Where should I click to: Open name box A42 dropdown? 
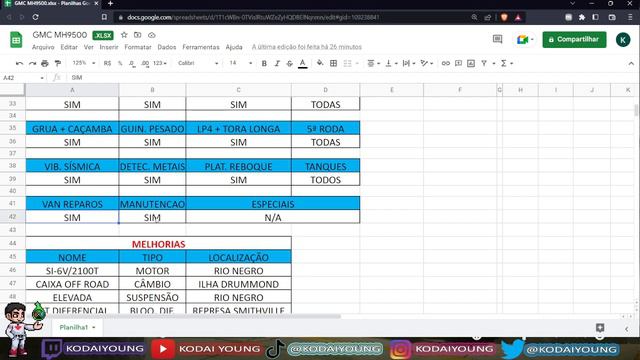(42, 78)
